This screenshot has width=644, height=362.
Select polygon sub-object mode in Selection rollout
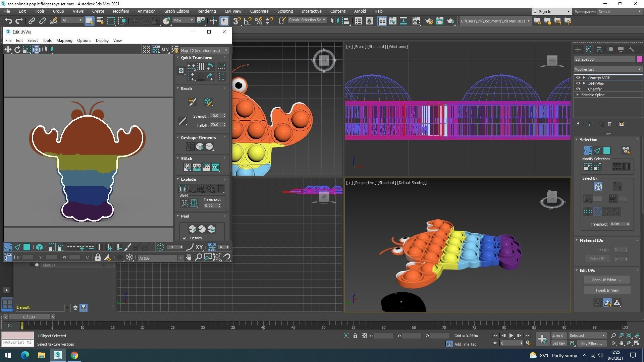tap(607, 151)
